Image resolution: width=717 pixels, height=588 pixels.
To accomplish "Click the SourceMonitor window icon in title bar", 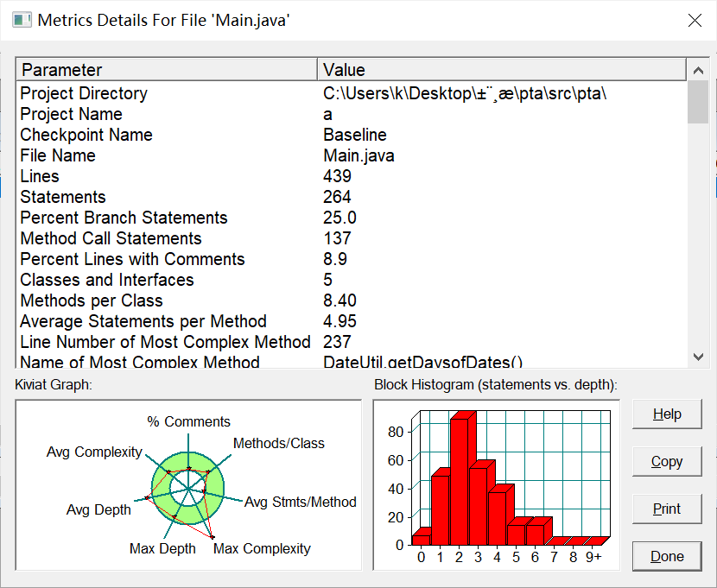I will (22, 21).
